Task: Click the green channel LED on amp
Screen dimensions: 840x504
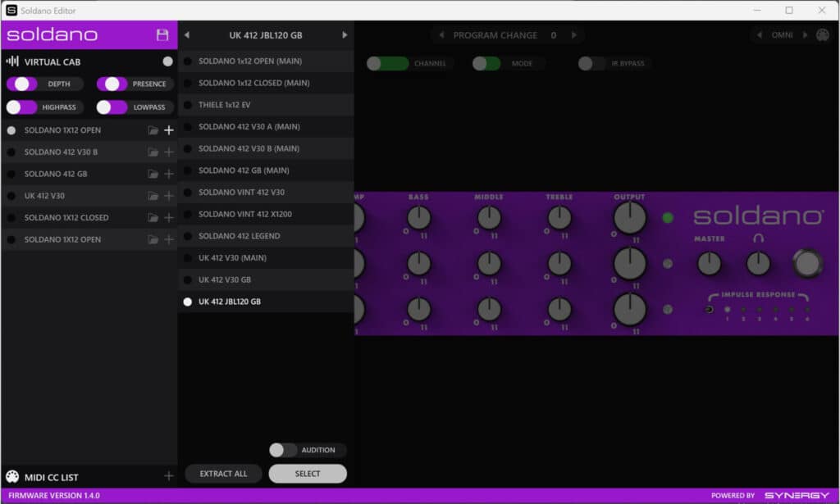Action: point(668,218)
